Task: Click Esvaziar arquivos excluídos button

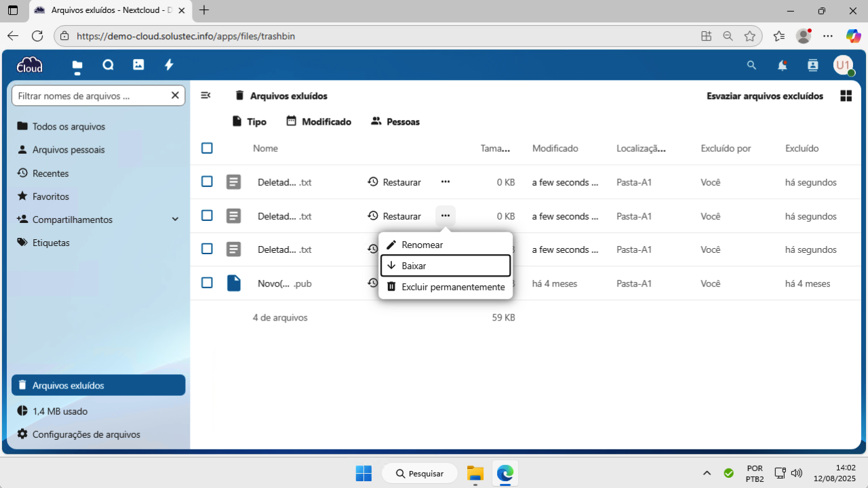Action: (764, 96)
